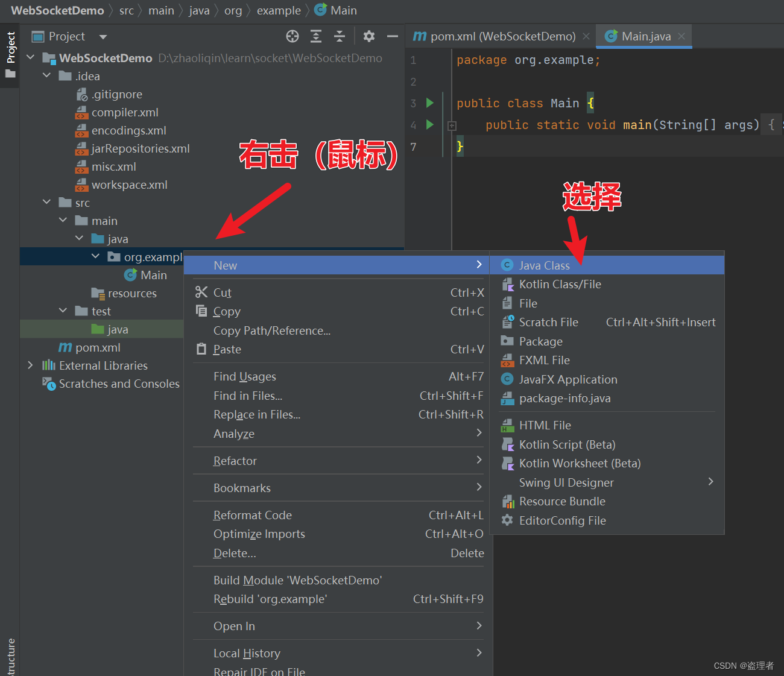Select Copy Path/Reference...
This screenshot has height=676, width=784.
tap(337, 330)
